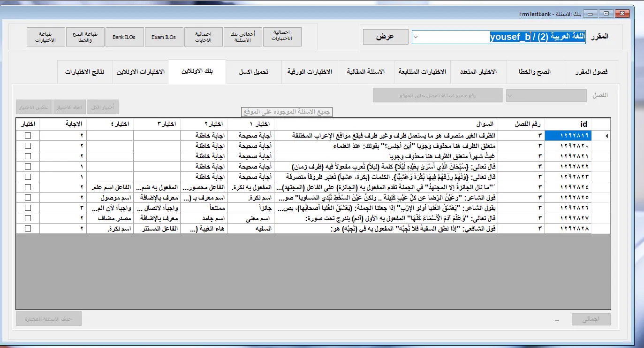Tick the checkbox for question ١٢٩٢٨٢٧
This screenshot has height=348, width=644.
28,218
